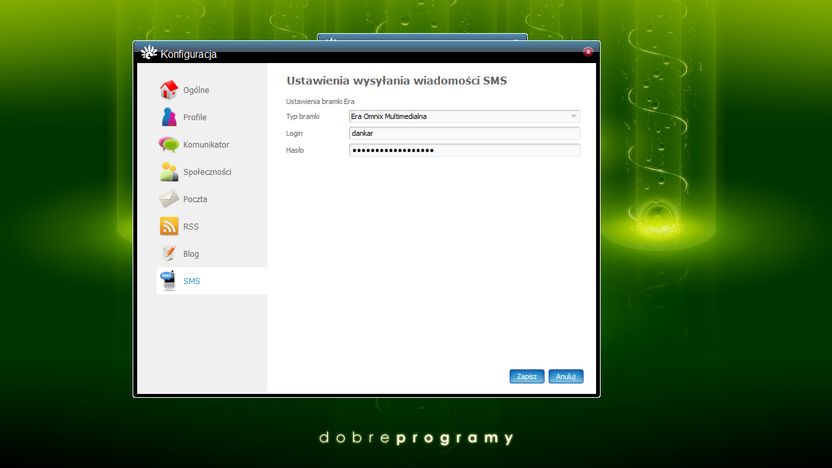Image resolution: width=832 pixels, height=468 pixels.
Task: Go to the RSS section label
Action: point(190,227)
